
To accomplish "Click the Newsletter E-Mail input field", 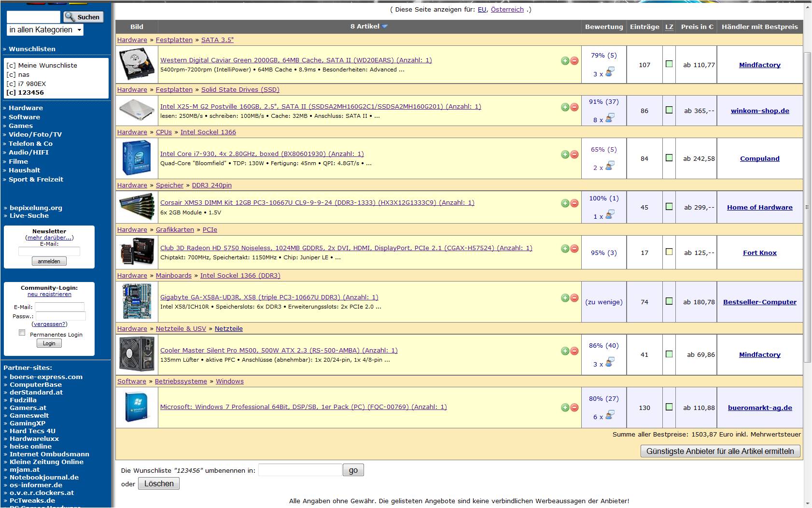I will 49,252.
